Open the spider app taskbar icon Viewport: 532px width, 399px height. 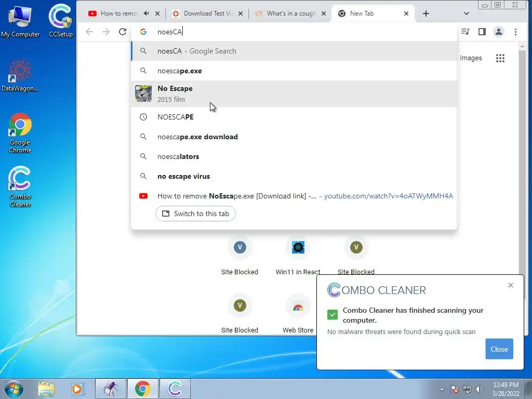(111, 389)
